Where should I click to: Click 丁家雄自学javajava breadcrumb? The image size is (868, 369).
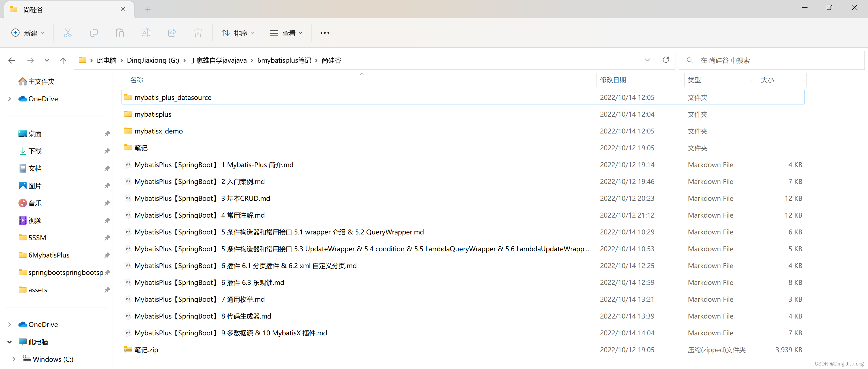pos(218,60)
